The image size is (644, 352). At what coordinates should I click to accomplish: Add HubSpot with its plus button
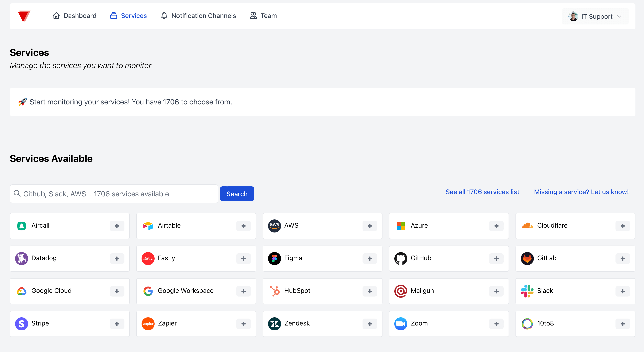click(x=370, y=291)
